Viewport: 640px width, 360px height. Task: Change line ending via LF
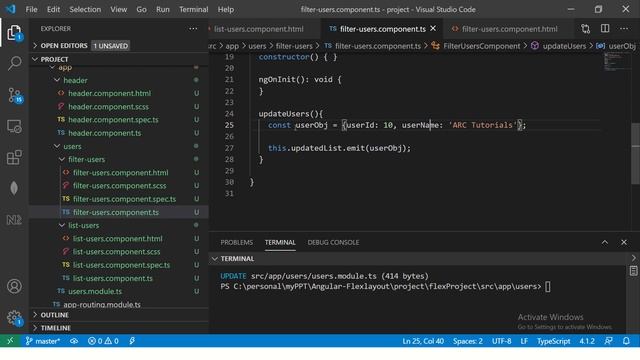[524, 341]
